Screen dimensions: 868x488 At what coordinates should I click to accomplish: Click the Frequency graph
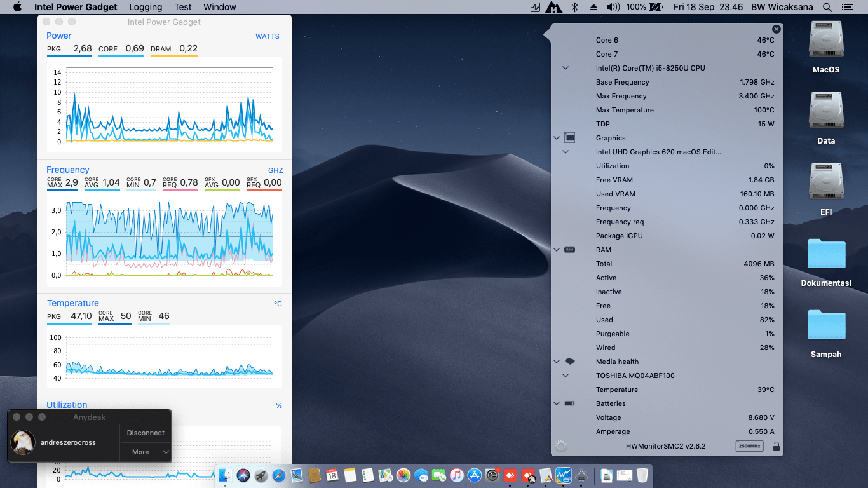[x=164, y=239]
